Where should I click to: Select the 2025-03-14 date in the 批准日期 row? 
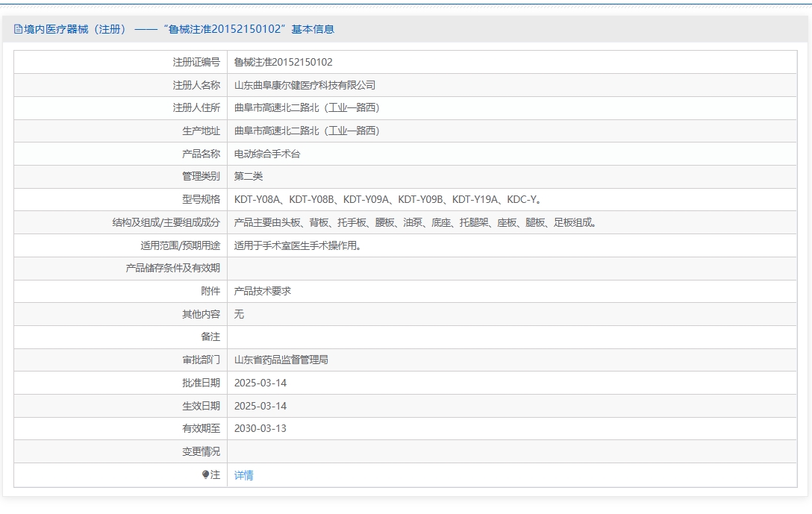pos(260,383)
